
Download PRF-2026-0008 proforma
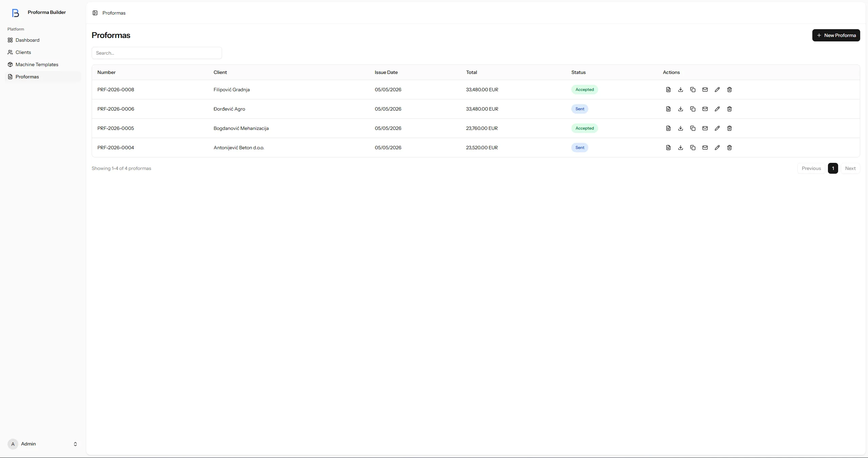pos(680,90)
